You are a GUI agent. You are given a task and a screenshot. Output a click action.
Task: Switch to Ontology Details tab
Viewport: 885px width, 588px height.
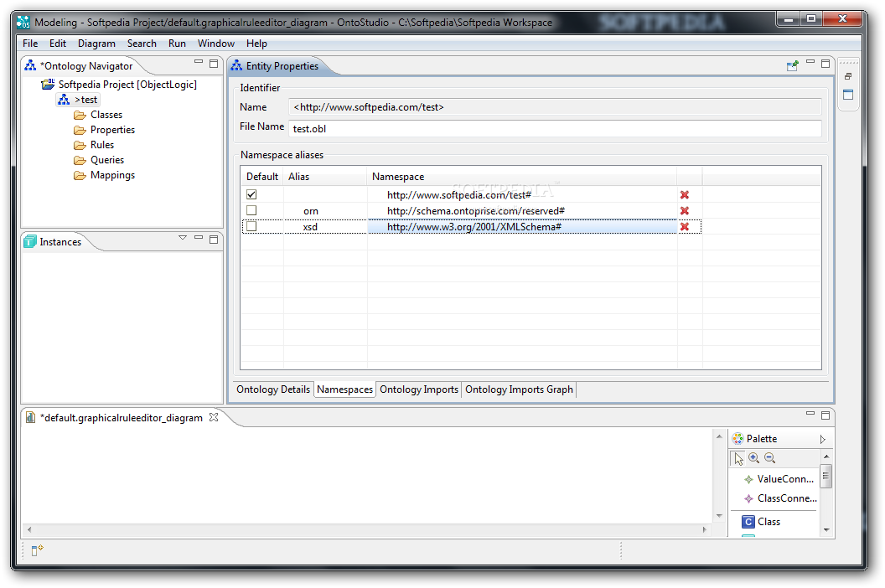click(273, 390)
